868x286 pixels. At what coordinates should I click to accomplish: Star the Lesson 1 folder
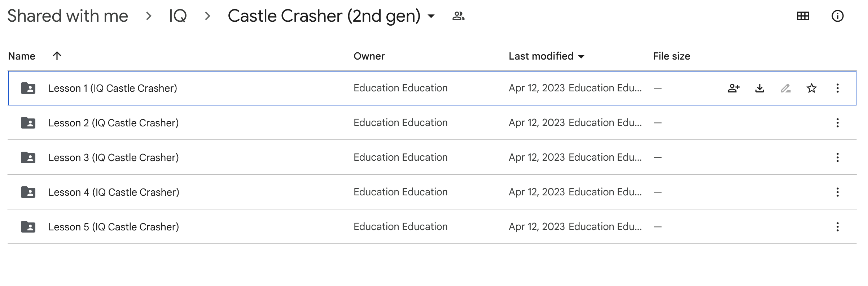(x=811, y=88)
